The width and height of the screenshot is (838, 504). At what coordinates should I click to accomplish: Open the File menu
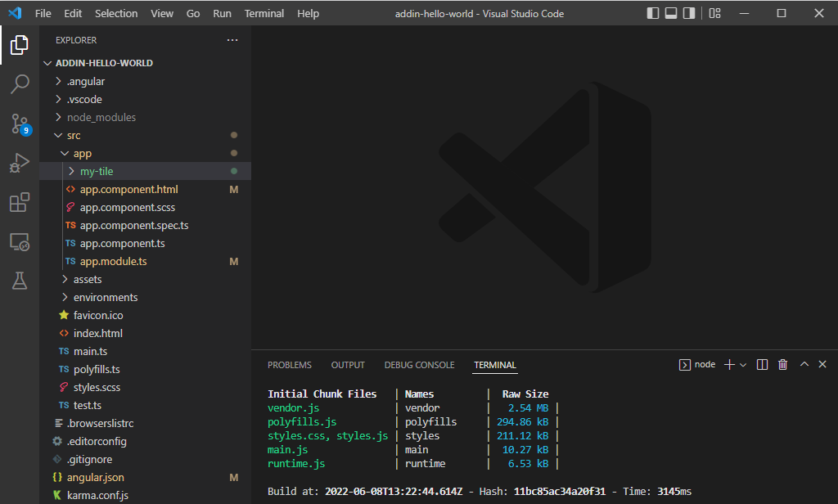(43, 13)
